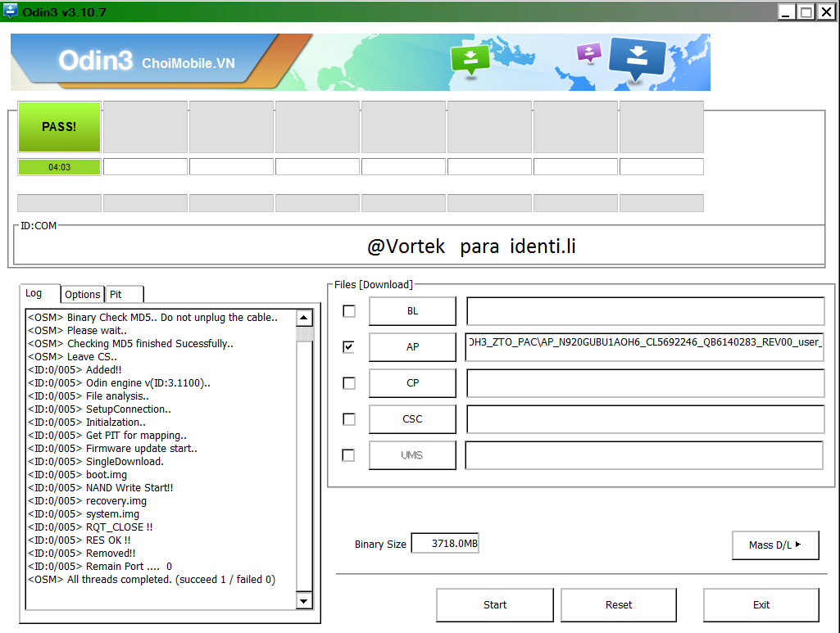Click the Reset button
Viewport: 840px width, 633px height.
point(619,604)
